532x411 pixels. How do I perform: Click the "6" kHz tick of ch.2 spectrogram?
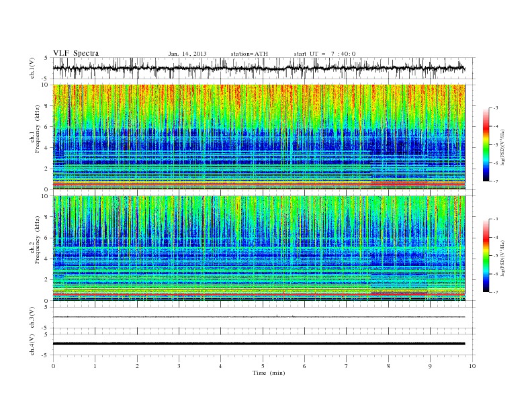point(46,238)
